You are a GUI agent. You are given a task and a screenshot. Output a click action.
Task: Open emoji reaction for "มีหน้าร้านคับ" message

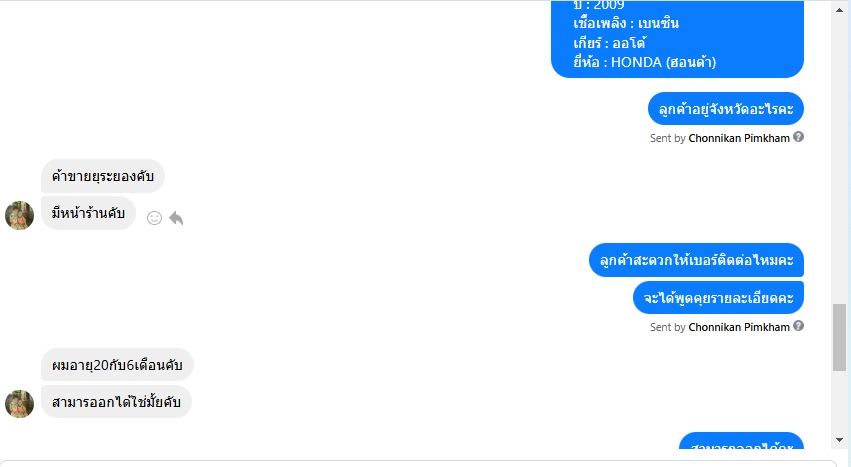click(x=154, y=218)
